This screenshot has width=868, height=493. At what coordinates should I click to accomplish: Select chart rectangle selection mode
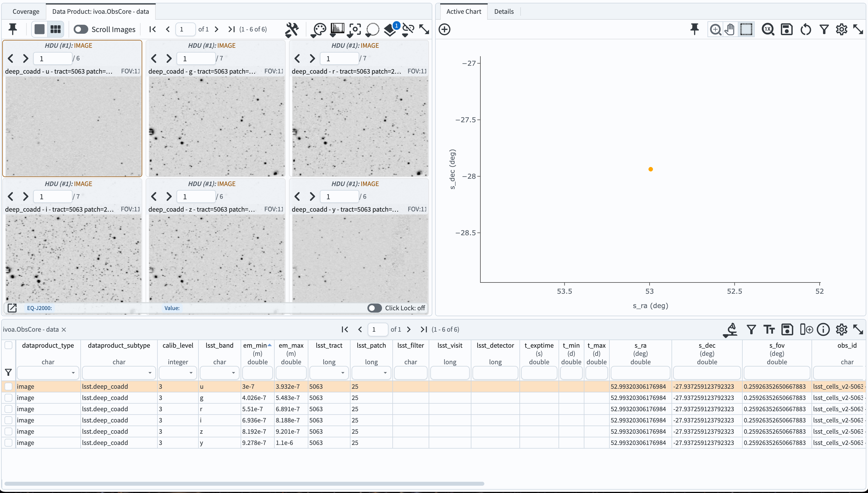click(746, 30)
